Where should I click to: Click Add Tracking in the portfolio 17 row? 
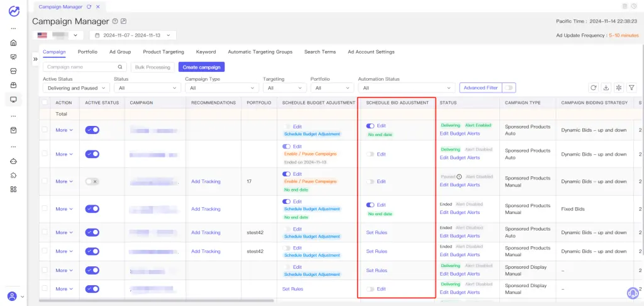(x=206, y=181)
